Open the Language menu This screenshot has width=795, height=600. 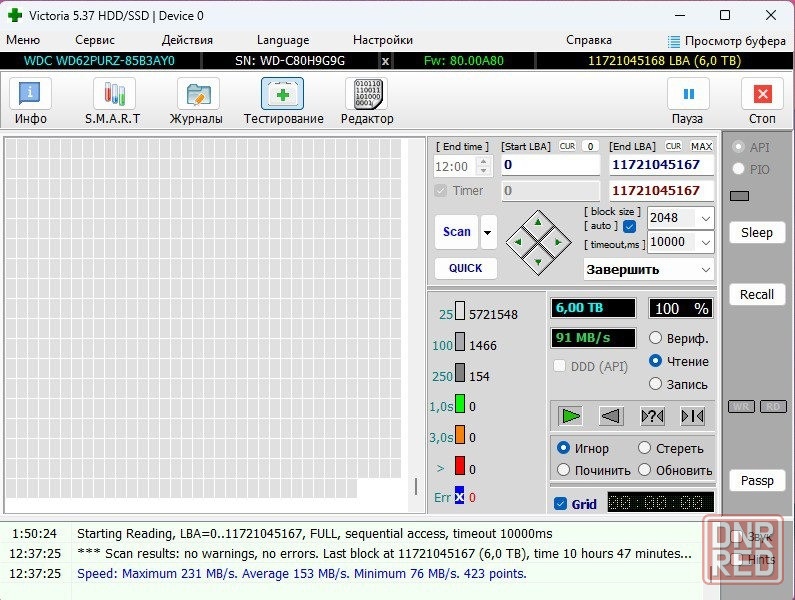click(x=283, y=40)
